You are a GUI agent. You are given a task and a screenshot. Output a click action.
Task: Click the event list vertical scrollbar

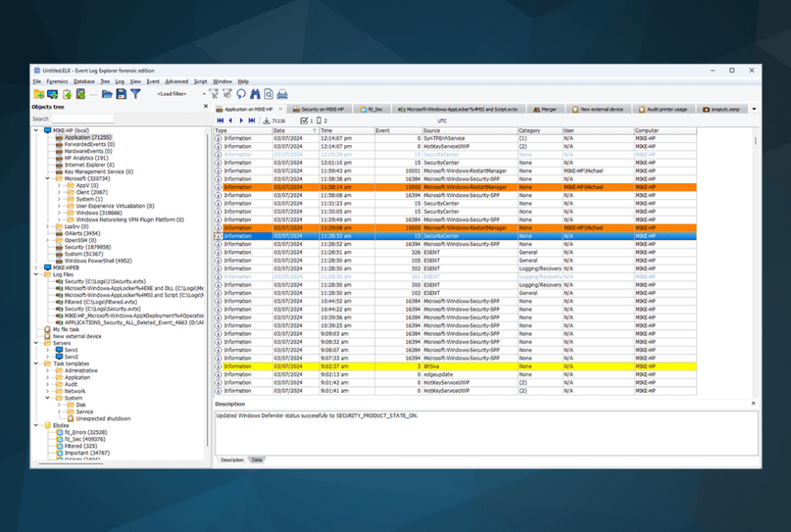[755, 141]
